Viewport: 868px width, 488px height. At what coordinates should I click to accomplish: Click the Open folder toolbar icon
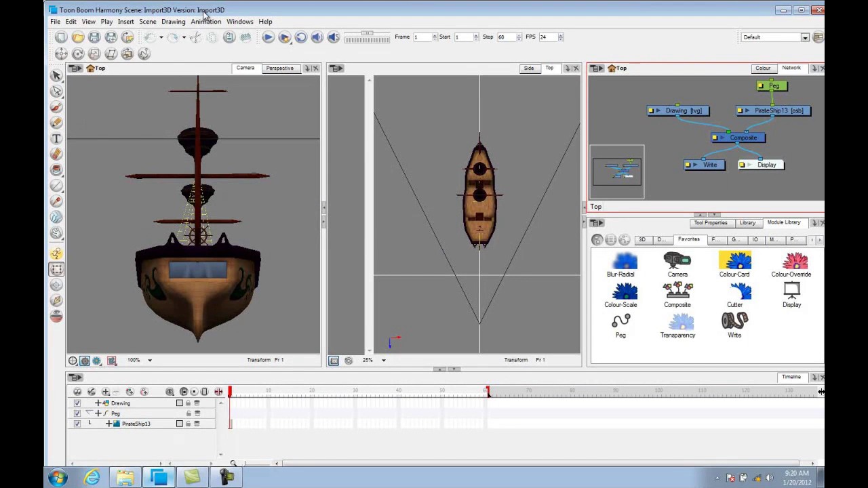pos(78,37)
